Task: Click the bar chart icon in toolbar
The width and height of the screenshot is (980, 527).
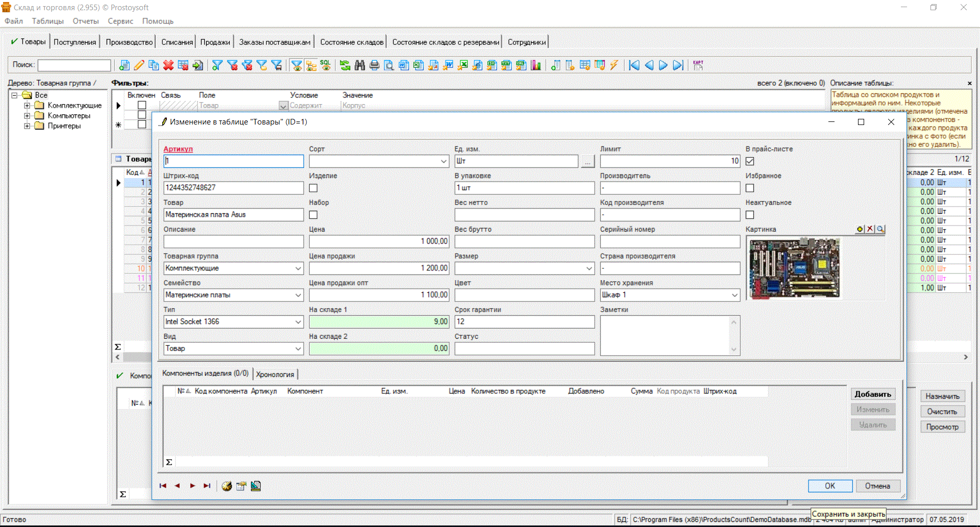Action: click(535, 65)
